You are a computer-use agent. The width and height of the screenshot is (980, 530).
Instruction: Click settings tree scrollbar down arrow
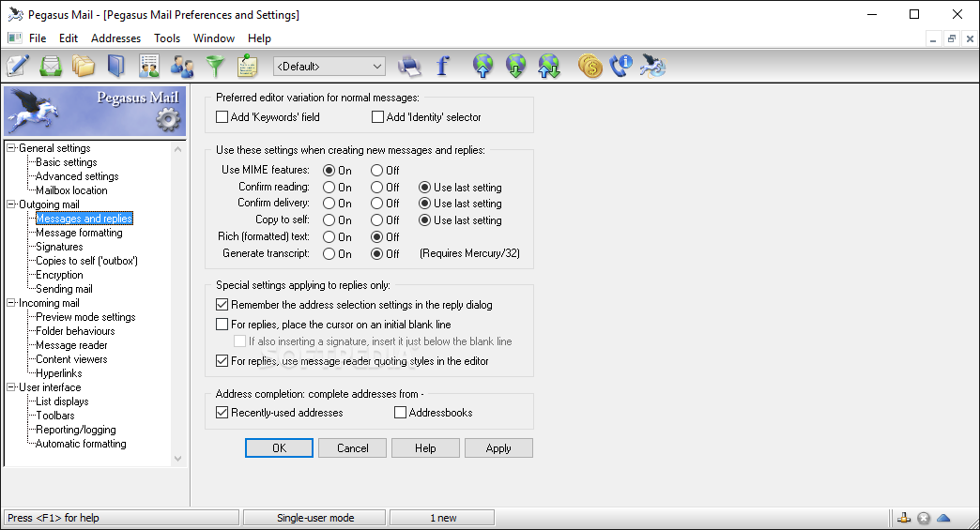point(178,458)
